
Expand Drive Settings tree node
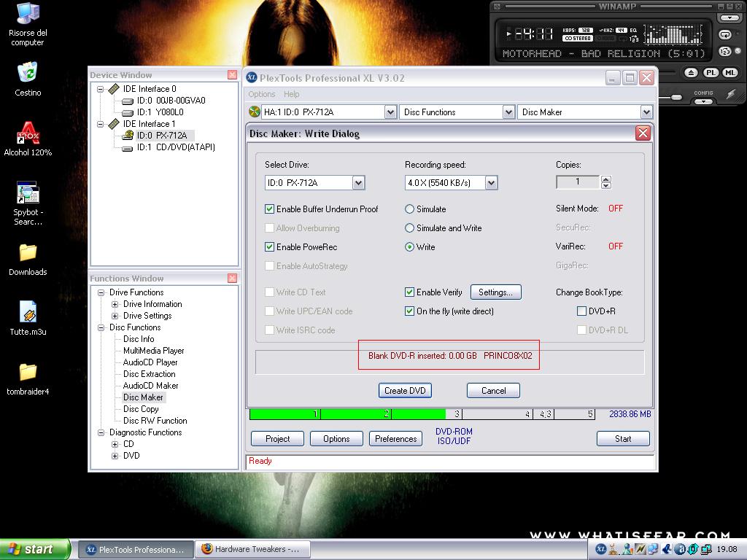coord(115,316)
